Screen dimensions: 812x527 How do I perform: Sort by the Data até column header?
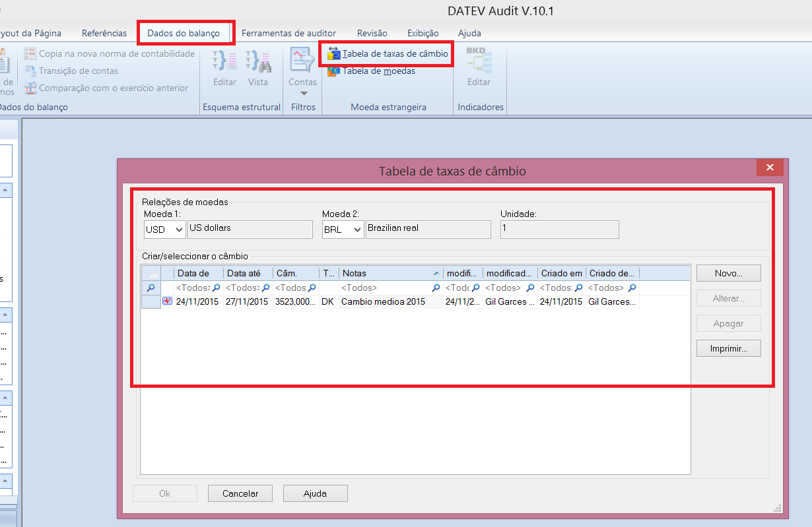[x=248, y=273]
